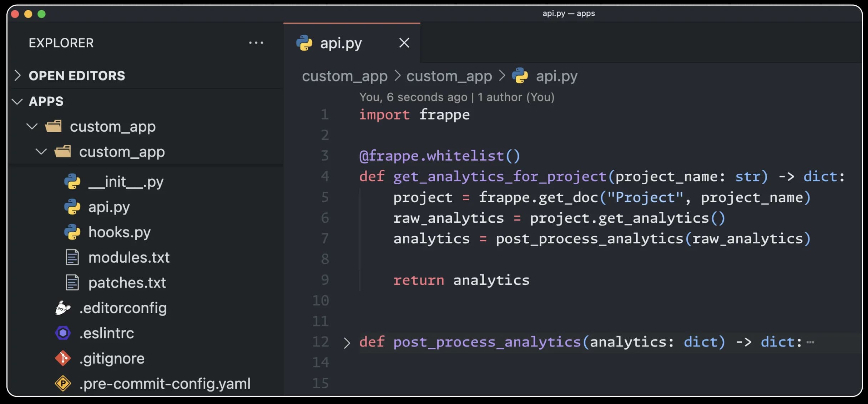Click the mouse icon beside .editorconfig
The height and width of the screenshot is (404, 868).
point(63,308)
